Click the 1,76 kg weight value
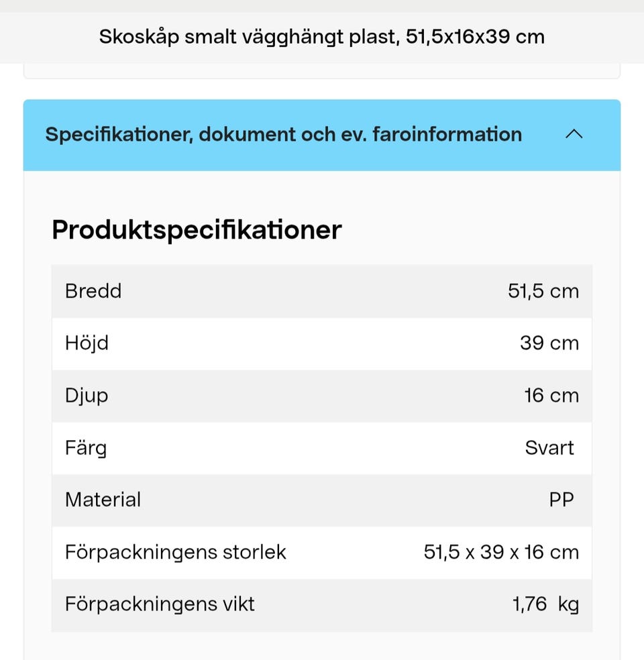644x660 pixels. (547, 604)
